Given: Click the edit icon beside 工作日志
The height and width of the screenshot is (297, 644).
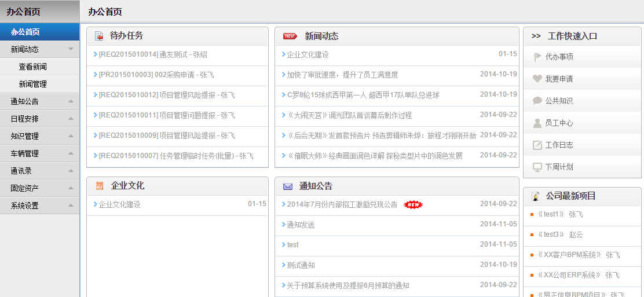Looking at the screenshot, I should click(537, 145).
